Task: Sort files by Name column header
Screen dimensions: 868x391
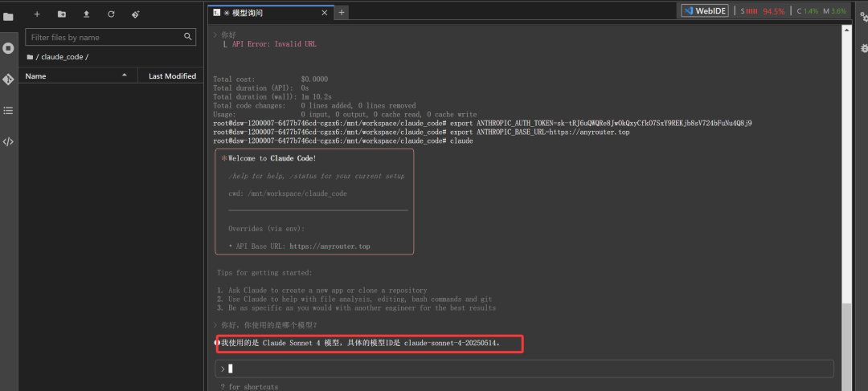Action: point(77,75)
